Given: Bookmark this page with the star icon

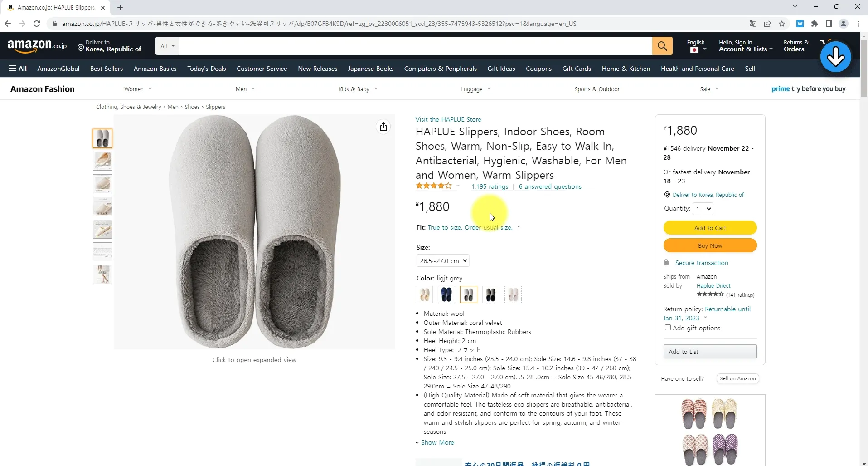Looking at the screenshot, I should click(x=782, y=24).
